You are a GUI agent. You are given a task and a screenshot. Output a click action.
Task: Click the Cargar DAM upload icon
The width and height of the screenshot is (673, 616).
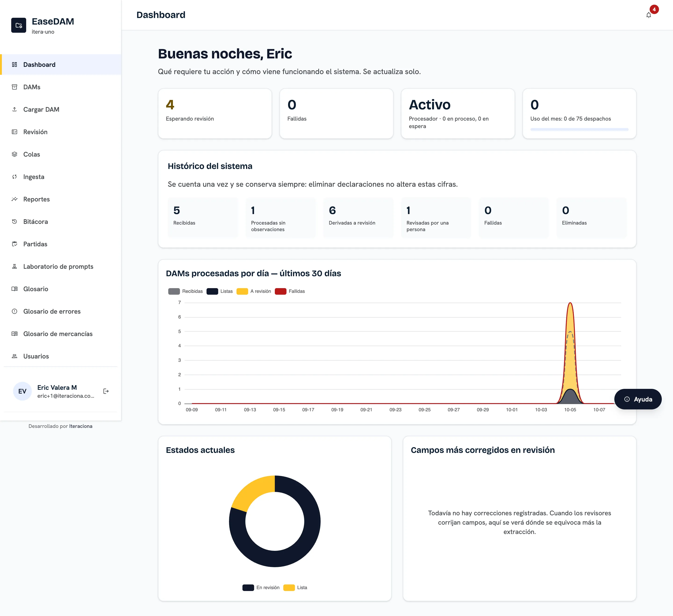tap(14, 109)
